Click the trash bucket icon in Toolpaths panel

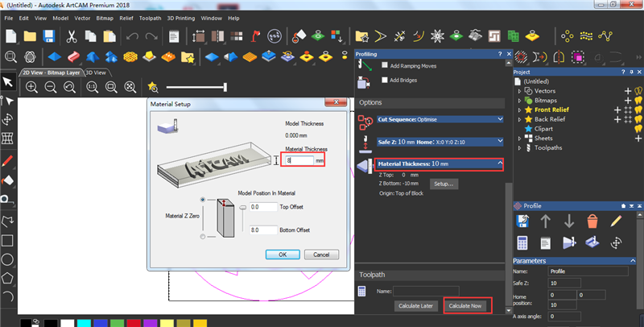[592, 221]
